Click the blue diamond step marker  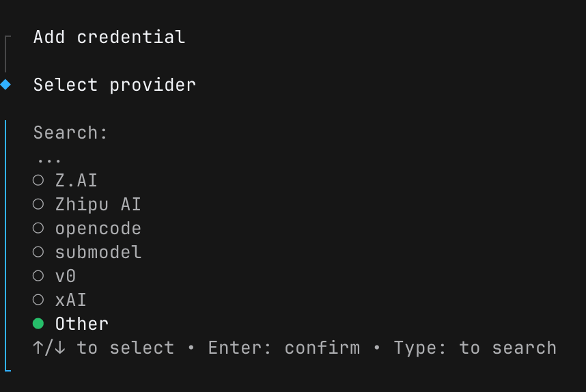point(5,85)
